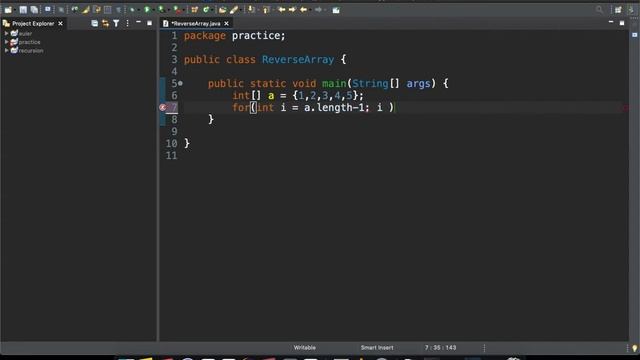Click the red error mark in overview ruler
The height and width of the screenshot is (360, 640).
625,108
